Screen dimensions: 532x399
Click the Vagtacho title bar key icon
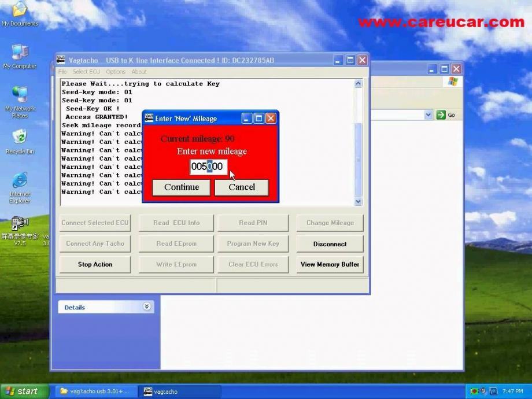pos(61,60)
